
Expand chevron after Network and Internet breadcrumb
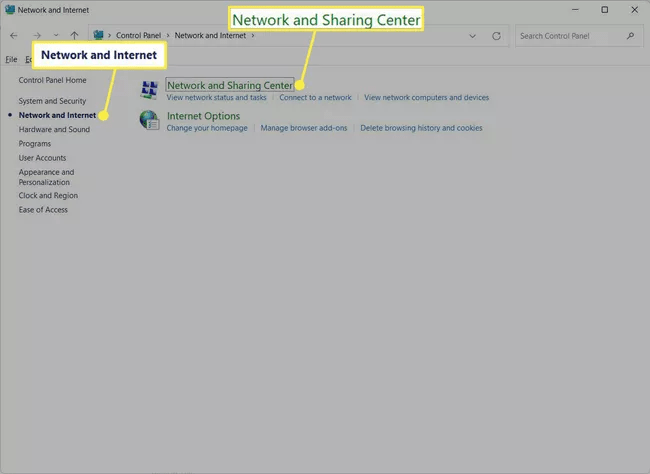[x=252, y=36]
